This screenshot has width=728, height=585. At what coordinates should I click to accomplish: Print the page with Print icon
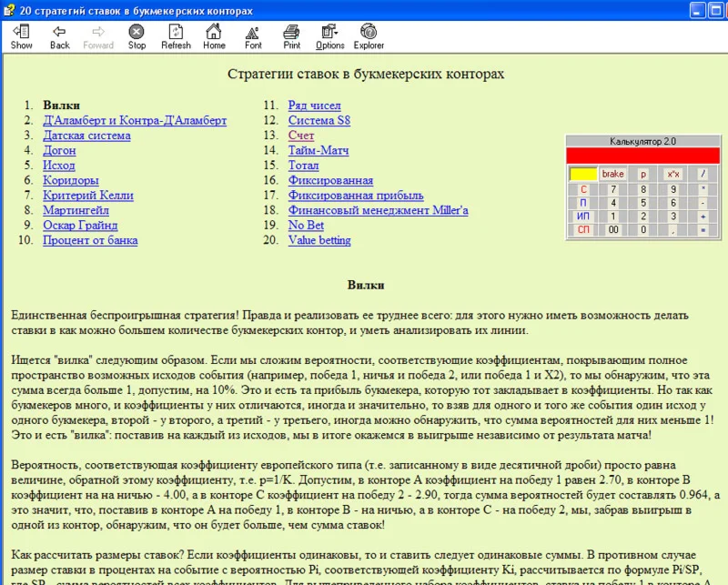[x=291, y=36]
